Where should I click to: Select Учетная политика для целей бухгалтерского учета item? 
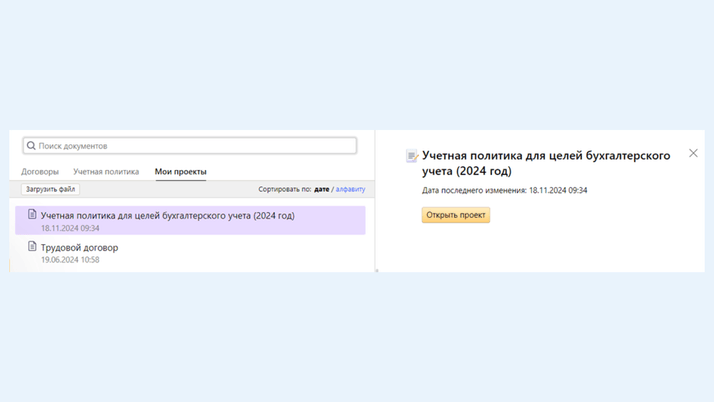[167, 215]
